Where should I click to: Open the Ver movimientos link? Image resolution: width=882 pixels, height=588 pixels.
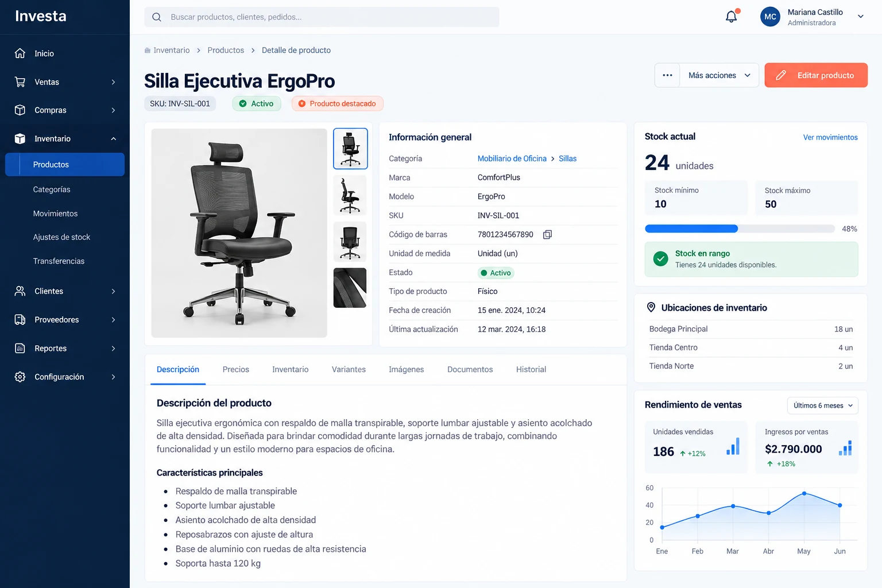click(830, 137)
